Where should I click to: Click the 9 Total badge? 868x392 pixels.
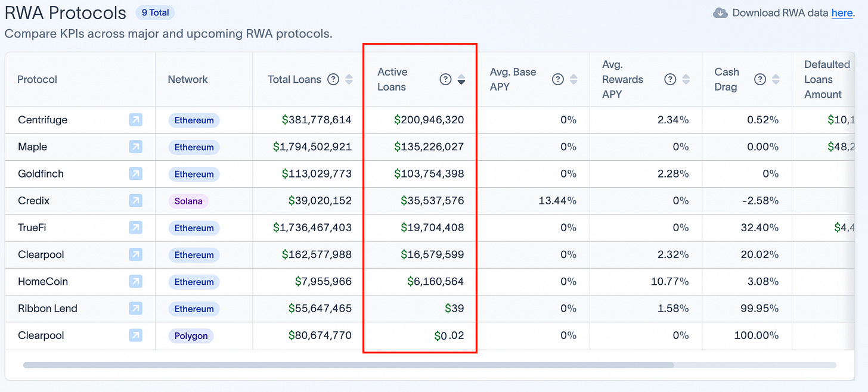point(155,13)
